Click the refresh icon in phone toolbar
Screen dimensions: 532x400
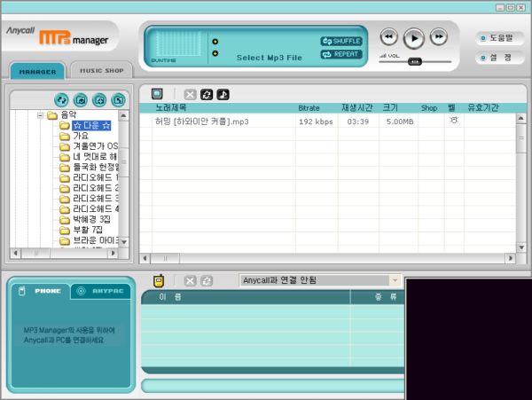[x=207, y=281]
